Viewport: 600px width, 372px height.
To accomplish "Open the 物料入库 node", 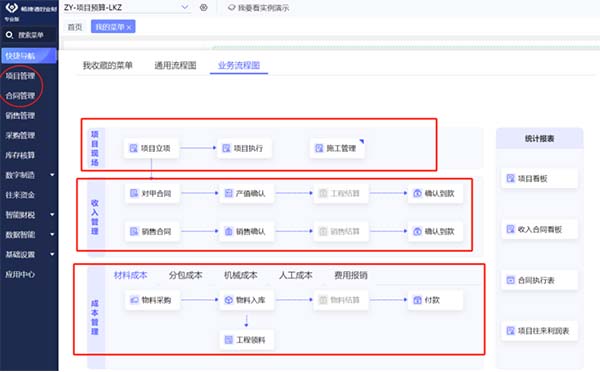I will [x=246, y=300].
